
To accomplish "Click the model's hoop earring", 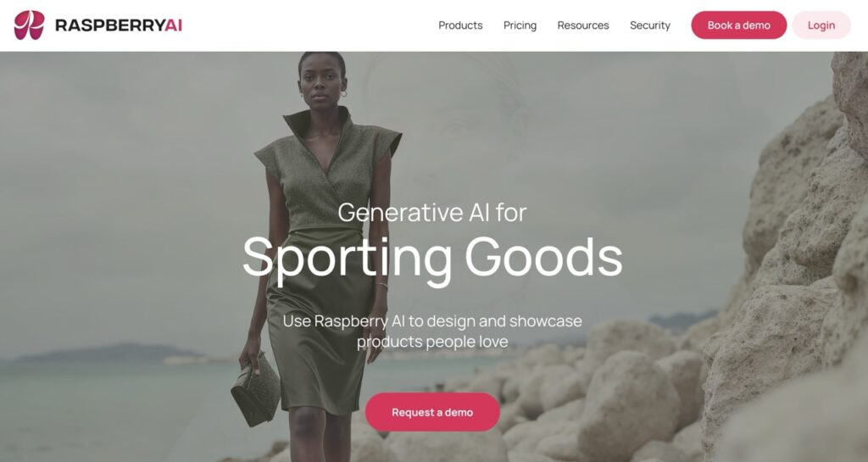I will pos(343,94).
